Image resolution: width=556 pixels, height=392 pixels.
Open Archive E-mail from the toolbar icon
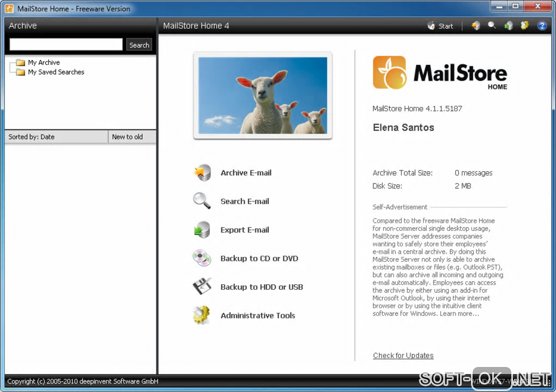click(x=475, y=26)
